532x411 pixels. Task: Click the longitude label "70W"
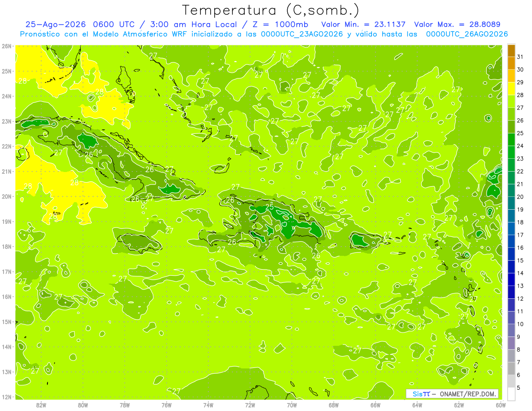[292, 404]
